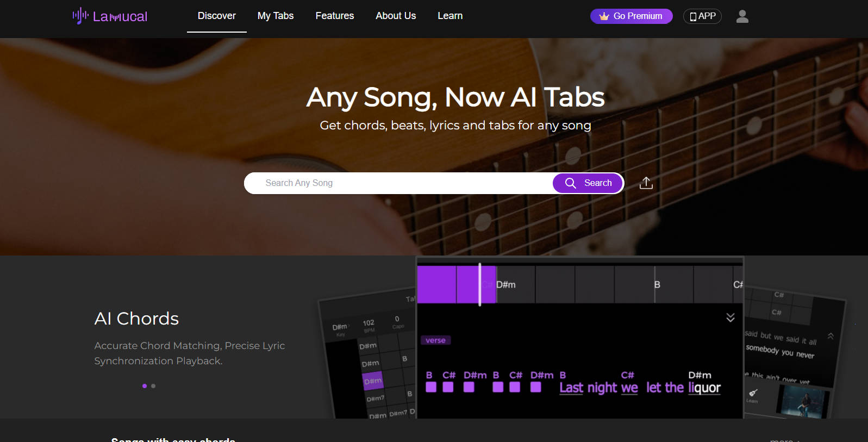The image size is (868, 442).
Task: Collapse the double-chevron up arrow in lyrics card
Action: pos(830,336)
